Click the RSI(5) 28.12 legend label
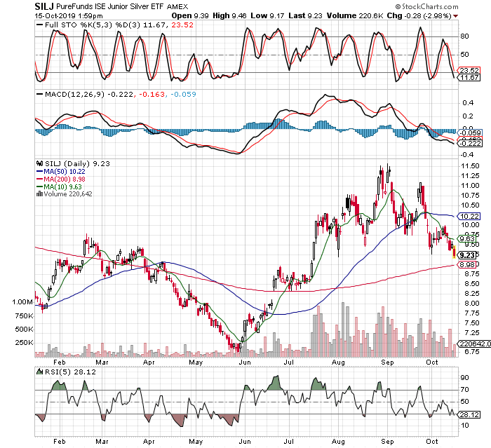 coord(70,372)
